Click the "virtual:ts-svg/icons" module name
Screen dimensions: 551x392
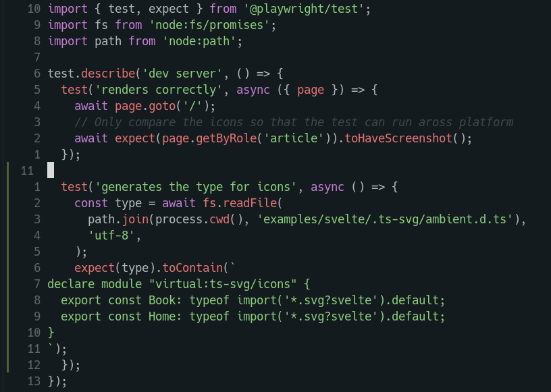click(x=223, y=284)
